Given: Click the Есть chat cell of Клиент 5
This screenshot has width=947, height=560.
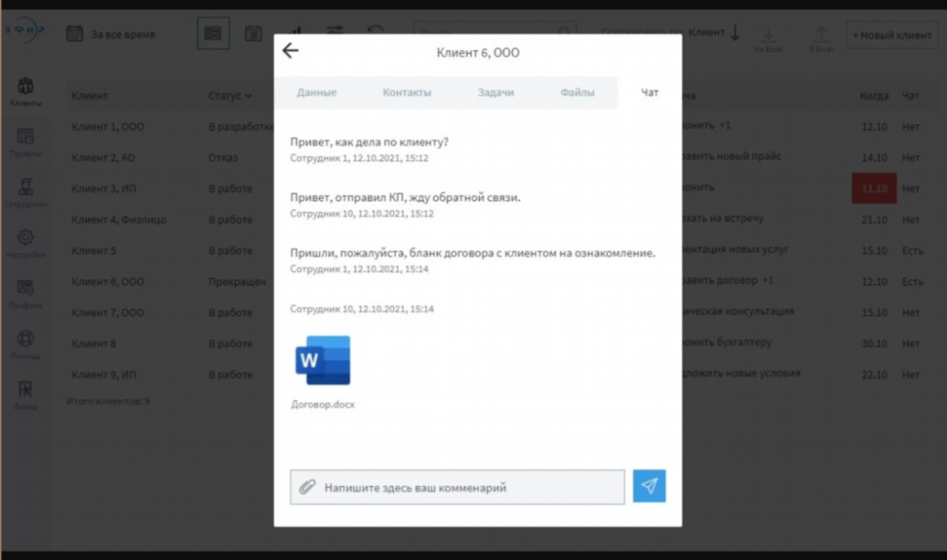Looking at the screenshot, I should pyautogui.click(x=912, y=250).
